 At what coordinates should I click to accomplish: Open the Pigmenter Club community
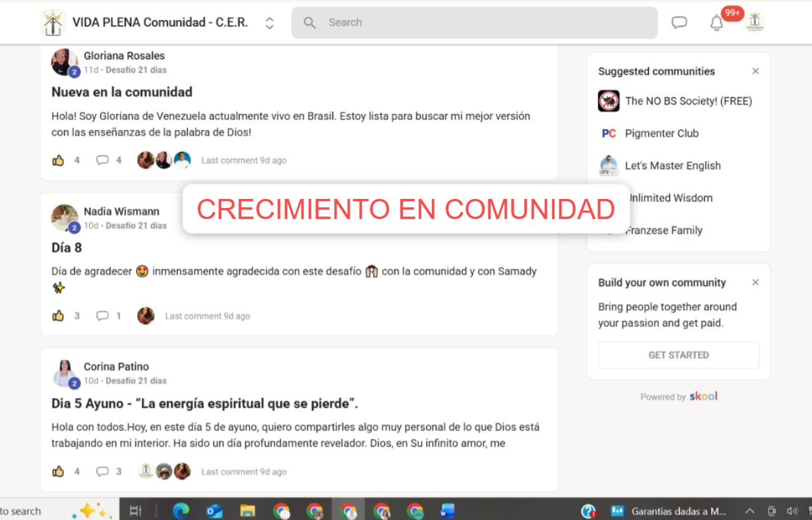(661, 133)
